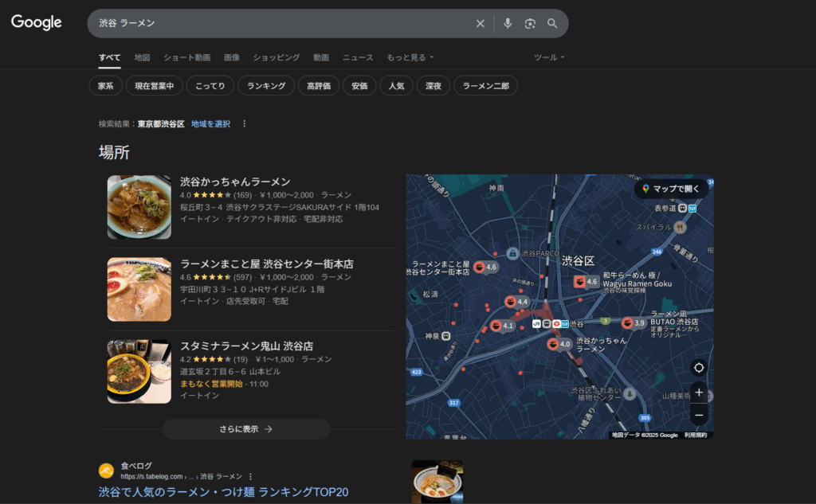Expand the もっと見る dropdown

pyautogui.click(x=410, y=57)
